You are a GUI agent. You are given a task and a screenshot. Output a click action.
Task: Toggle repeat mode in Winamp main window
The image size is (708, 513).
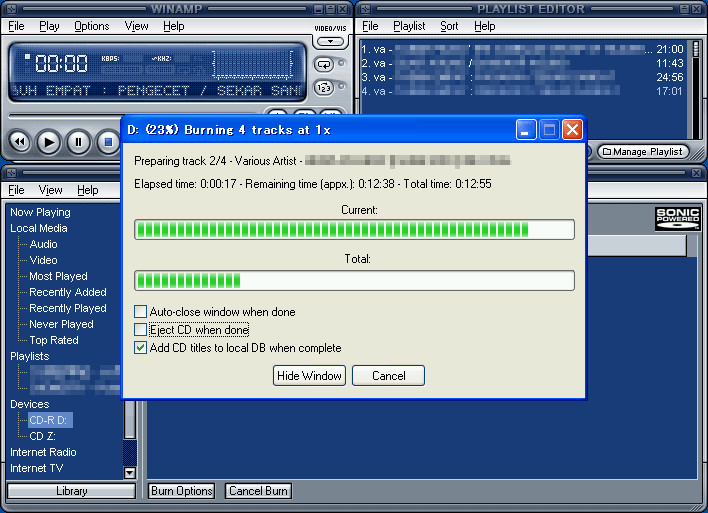pos(324,64)
